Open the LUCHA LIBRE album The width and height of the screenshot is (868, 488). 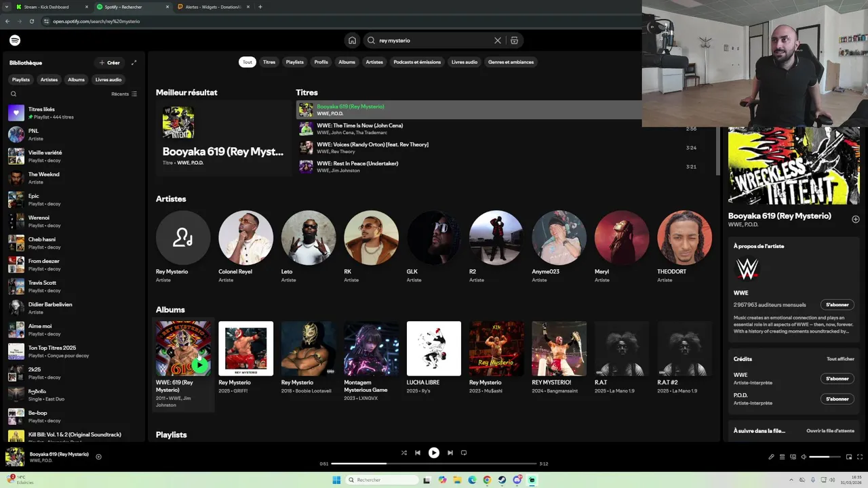click(434, 358)
